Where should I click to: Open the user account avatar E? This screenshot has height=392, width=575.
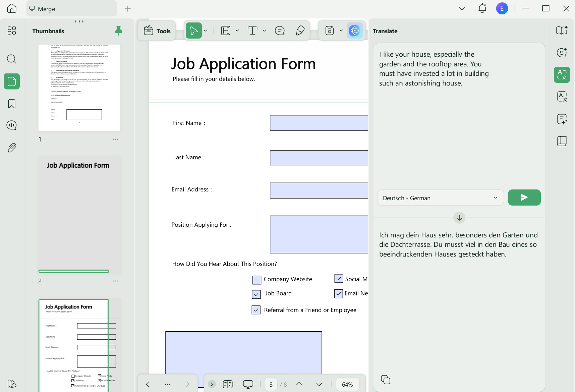502,8
